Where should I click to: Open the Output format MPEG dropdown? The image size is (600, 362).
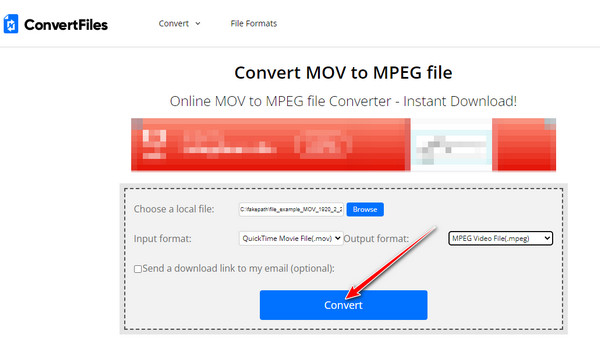[501, 238]
